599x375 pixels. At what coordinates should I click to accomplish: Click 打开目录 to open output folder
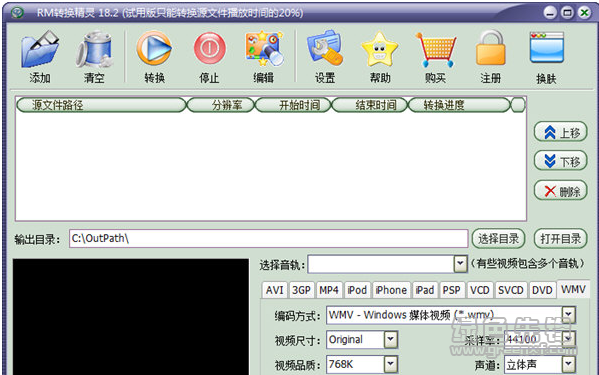point(560,239)
